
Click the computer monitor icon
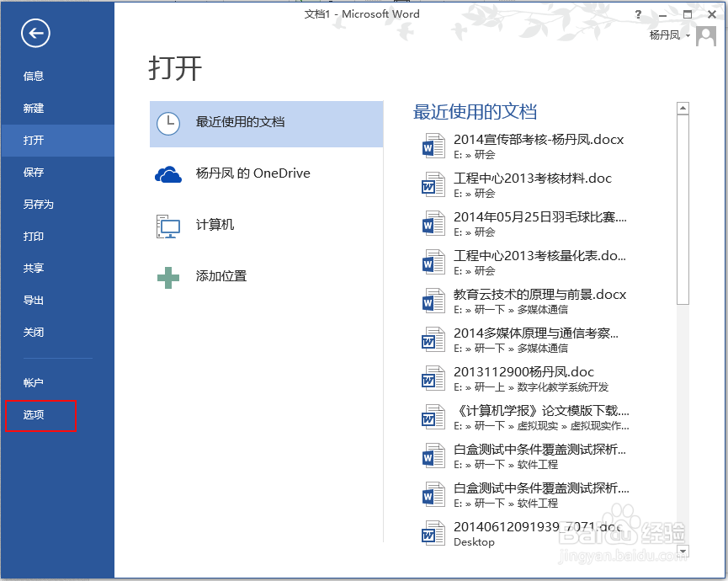pos(167,227)
